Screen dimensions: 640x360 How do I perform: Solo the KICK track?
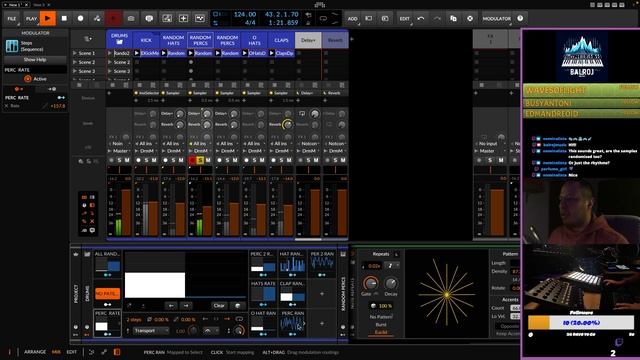(x=146, y=160)
